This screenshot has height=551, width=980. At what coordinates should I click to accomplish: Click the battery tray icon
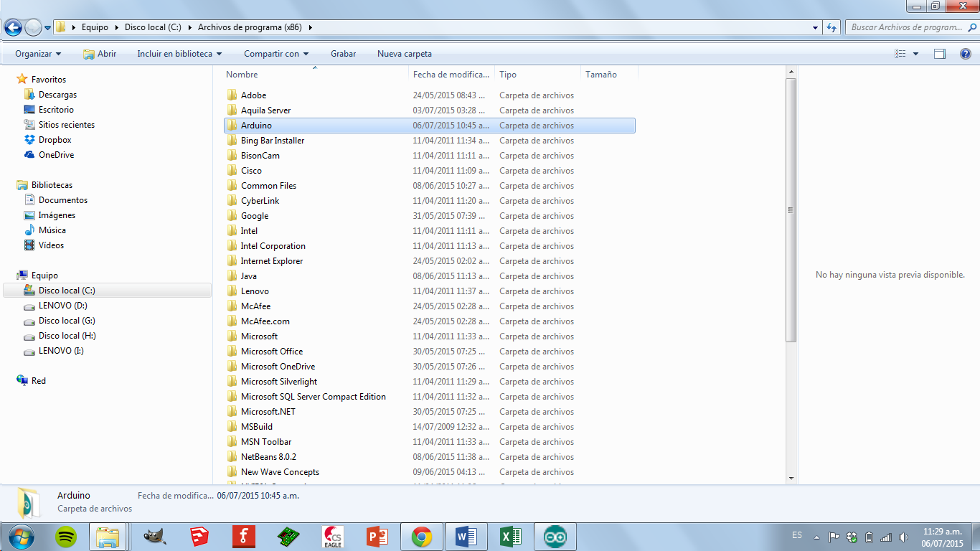tap(869, 537)
